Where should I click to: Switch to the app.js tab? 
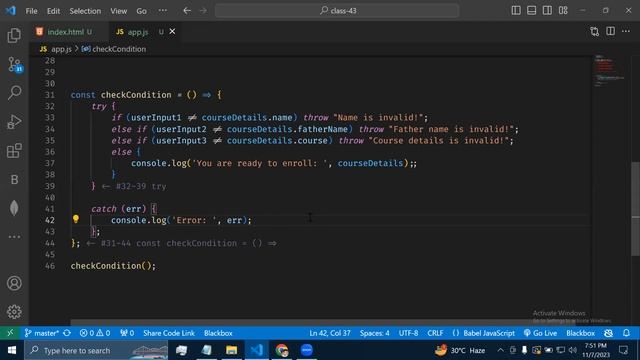point(137,31)
